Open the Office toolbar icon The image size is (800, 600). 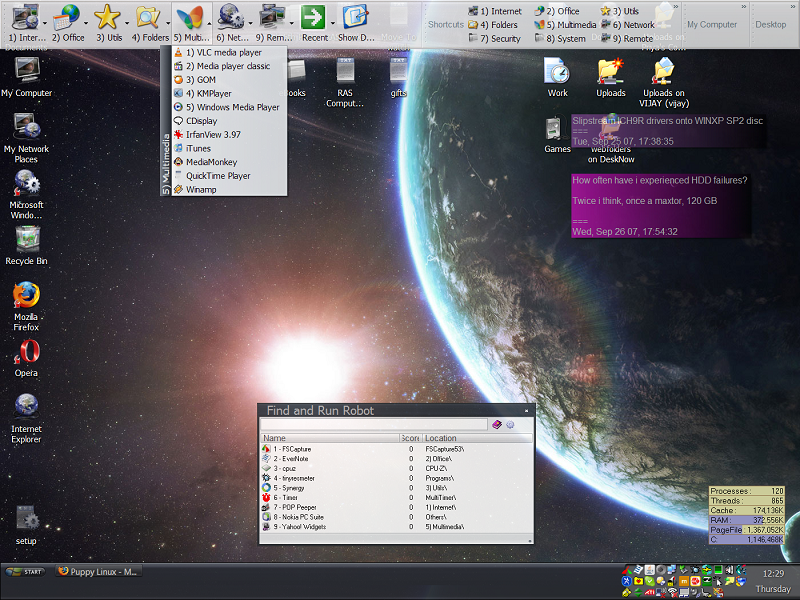67,17
